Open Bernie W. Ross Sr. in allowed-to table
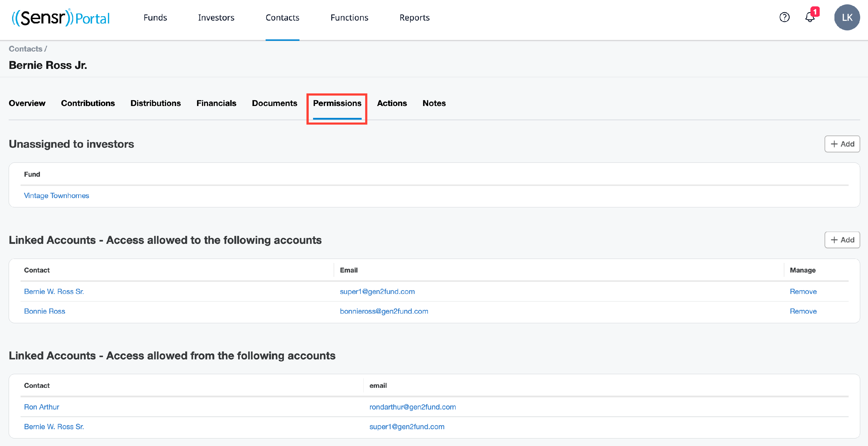 pyautogui.click(x=54, y=291)
